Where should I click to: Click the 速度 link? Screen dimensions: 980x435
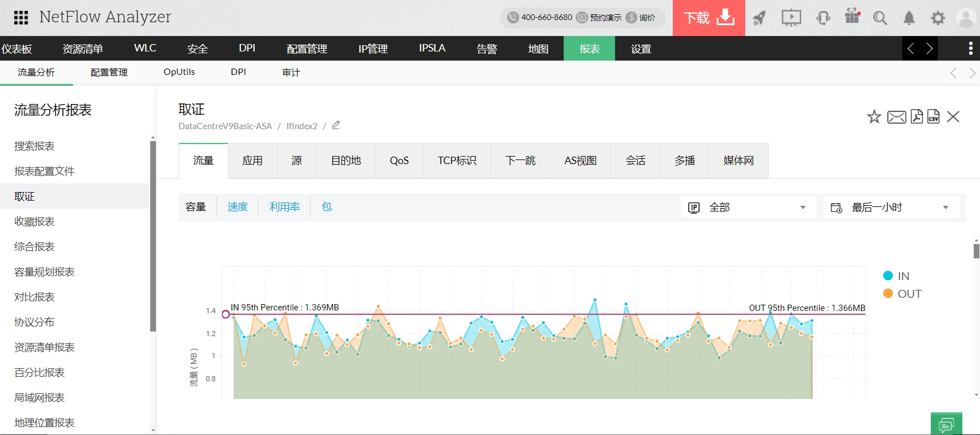[x=238, y=207]
